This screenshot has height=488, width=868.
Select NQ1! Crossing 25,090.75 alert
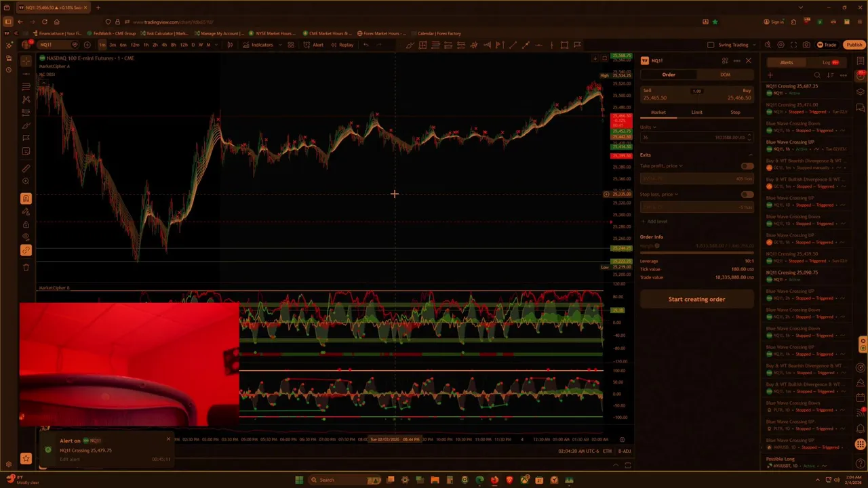pyautogui.click(x=806, y=276)
